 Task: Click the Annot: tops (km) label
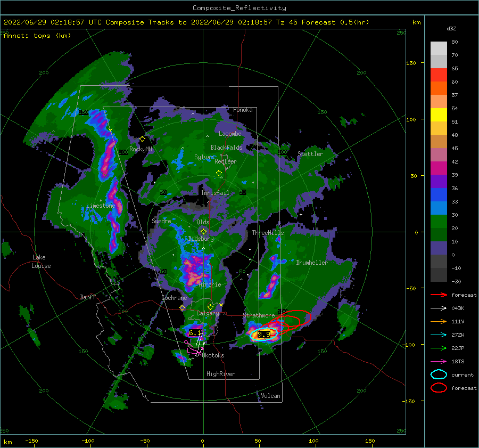coord(37,36)
